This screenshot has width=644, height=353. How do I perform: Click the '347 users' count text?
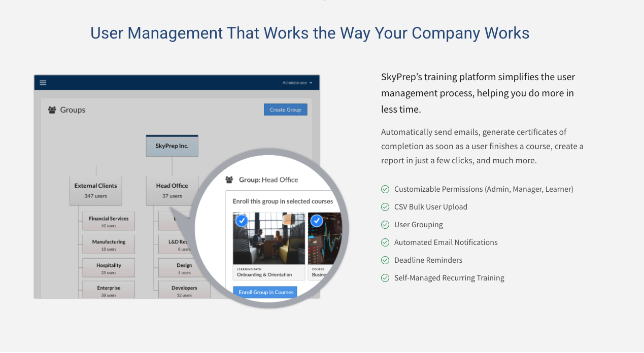95,196
